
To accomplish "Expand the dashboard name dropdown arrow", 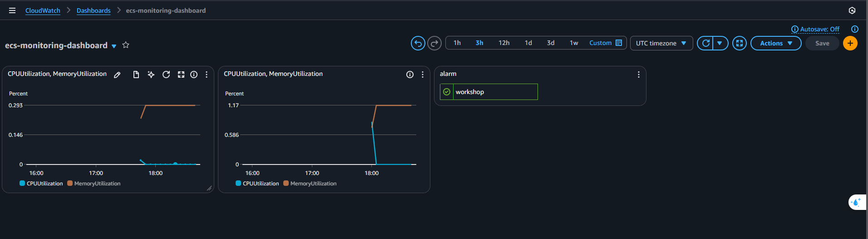I will click(x=114, y=46).
